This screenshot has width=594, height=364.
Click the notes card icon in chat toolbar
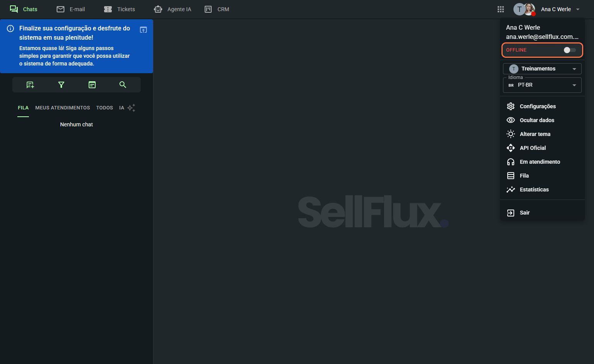pyautogui.click(x=92, y=85)
